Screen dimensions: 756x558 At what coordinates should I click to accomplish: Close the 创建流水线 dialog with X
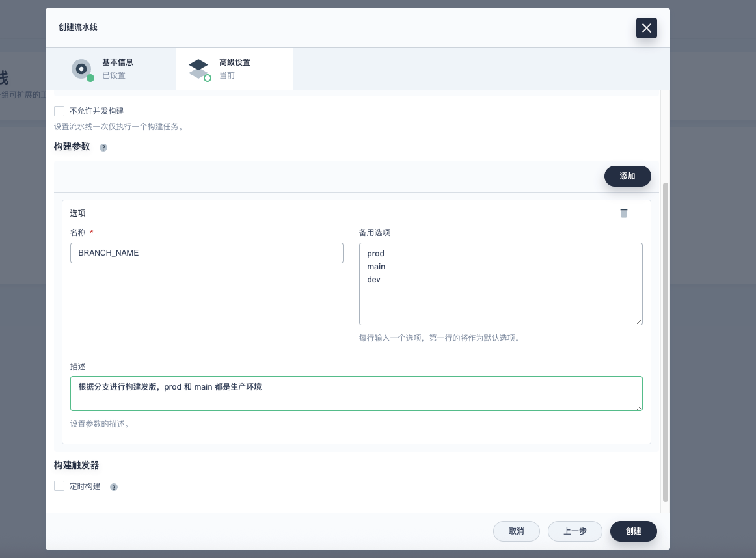click(646, 28)
